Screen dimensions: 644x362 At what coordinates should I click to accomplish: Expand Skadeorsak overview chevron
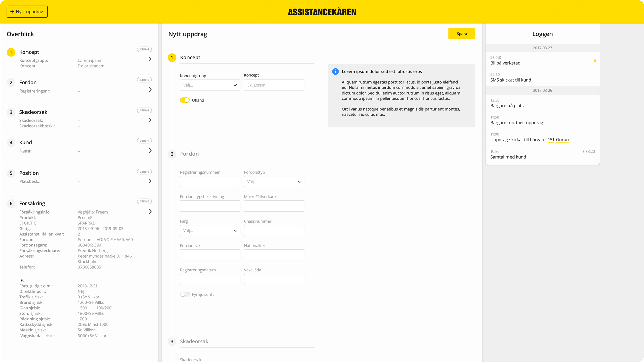(150, 120)
